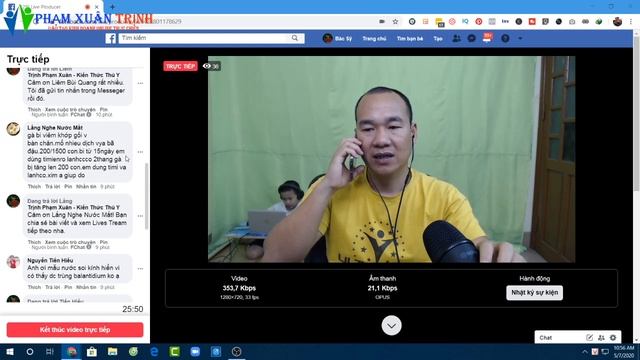The height and width of the screenshot is (360, 640).
Task: Open the notifications icon with red badge
Action: point(487,38)
